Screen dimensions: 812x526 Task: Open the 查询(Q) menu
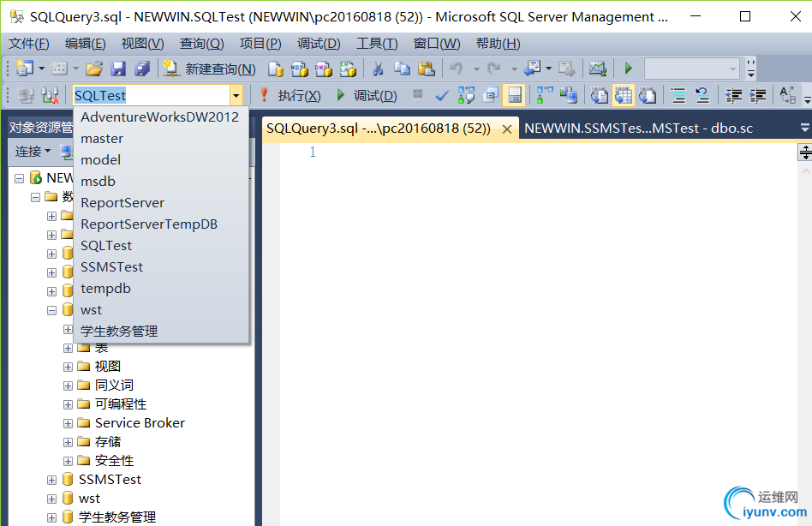(201, 44)
